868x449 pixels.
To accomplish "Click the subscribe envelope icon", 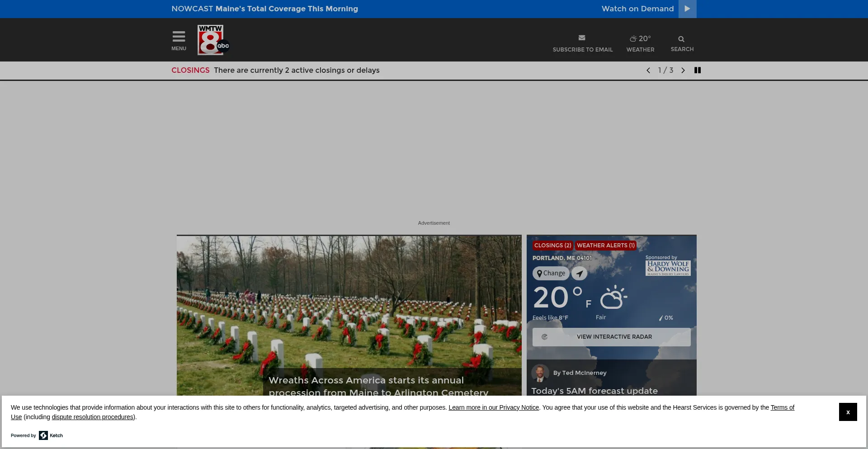I will click(x=582, y=38).
